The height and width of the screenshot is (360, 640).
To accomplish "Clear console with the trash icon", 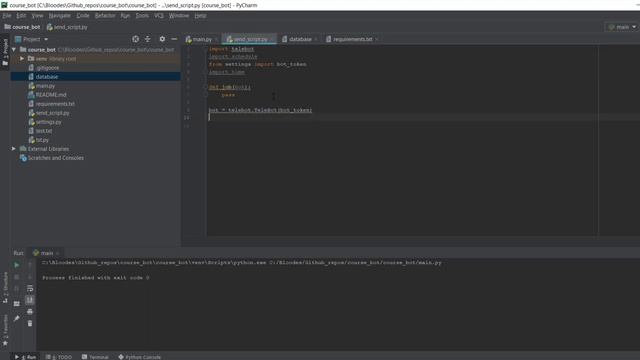I will coord(30,323).
